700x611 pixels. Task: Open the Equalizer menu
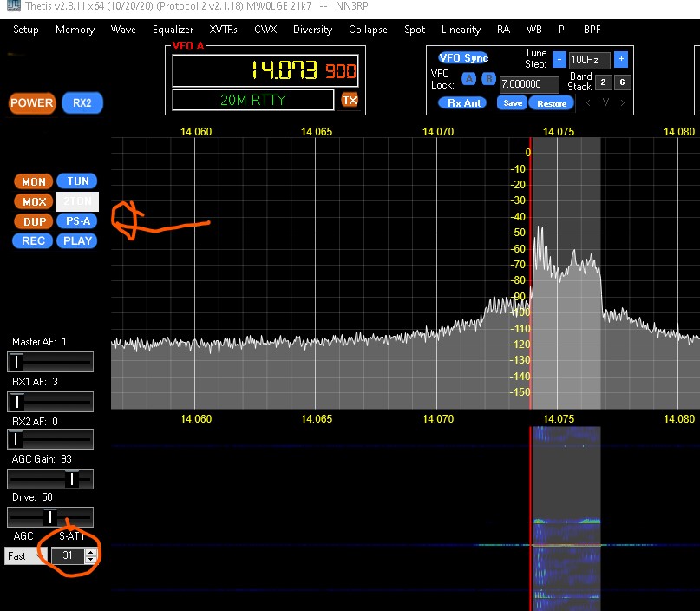(x=173, y=30)
